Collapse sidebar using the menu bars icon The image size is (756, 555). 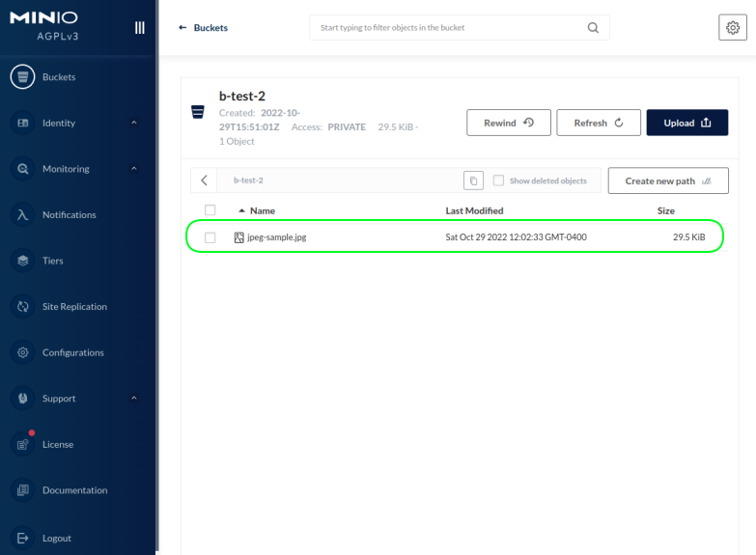(x=139, y=28)
